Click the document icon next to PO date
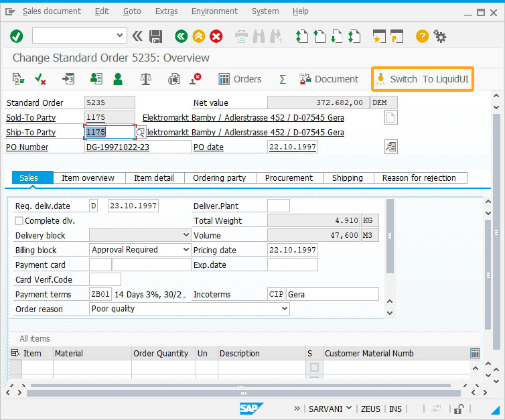 (x=391, y=147)
